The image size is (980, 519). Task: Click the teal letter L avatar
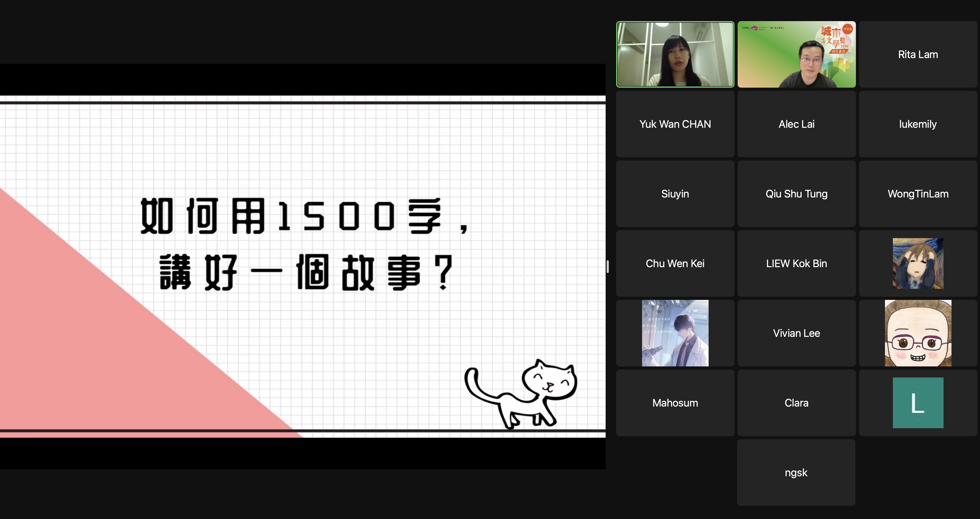point(918,403)
